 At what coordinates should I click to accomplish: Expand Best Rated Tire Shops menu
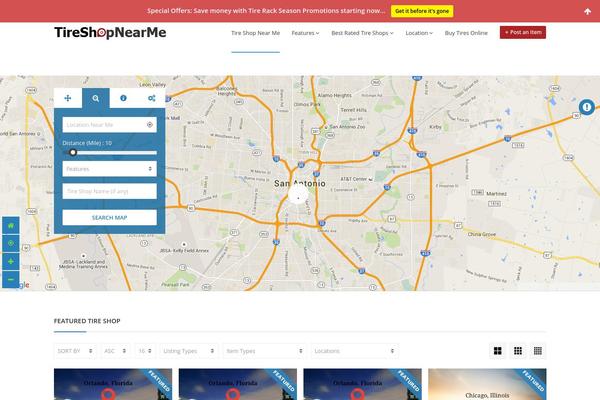click(x=362, y=33)
